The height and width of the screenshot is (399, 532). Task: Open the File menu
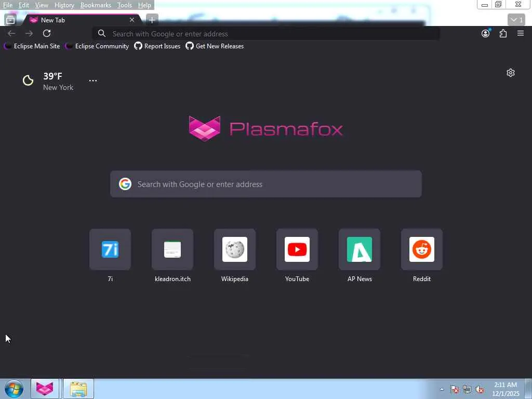point(7,5)
